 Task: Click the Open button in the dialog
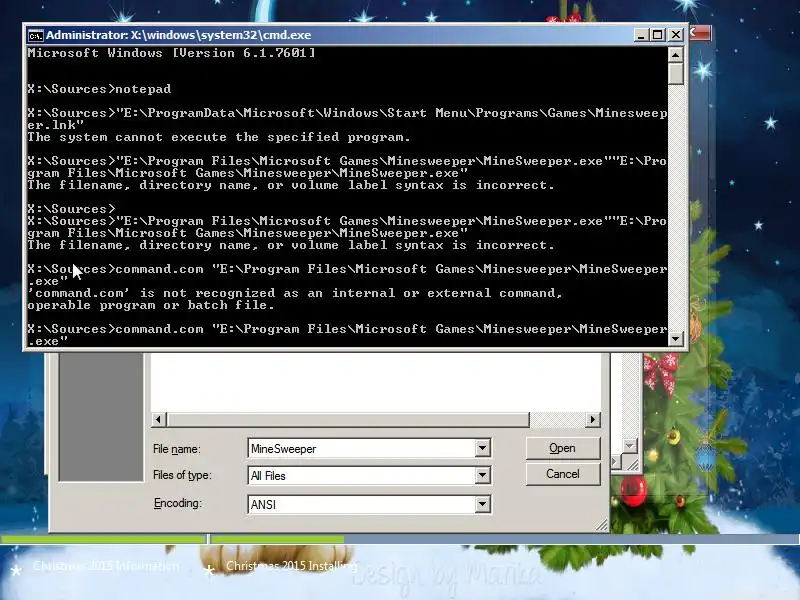563,448
